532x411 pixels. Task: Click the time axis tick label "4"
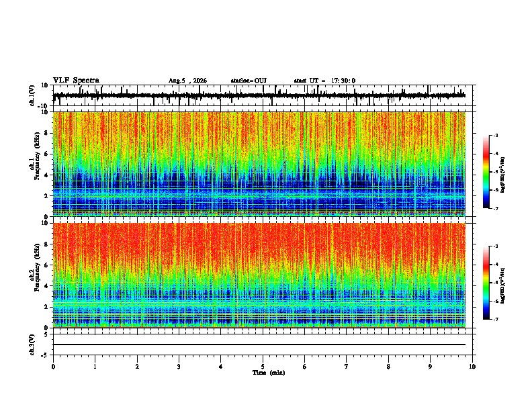(220, 367)
